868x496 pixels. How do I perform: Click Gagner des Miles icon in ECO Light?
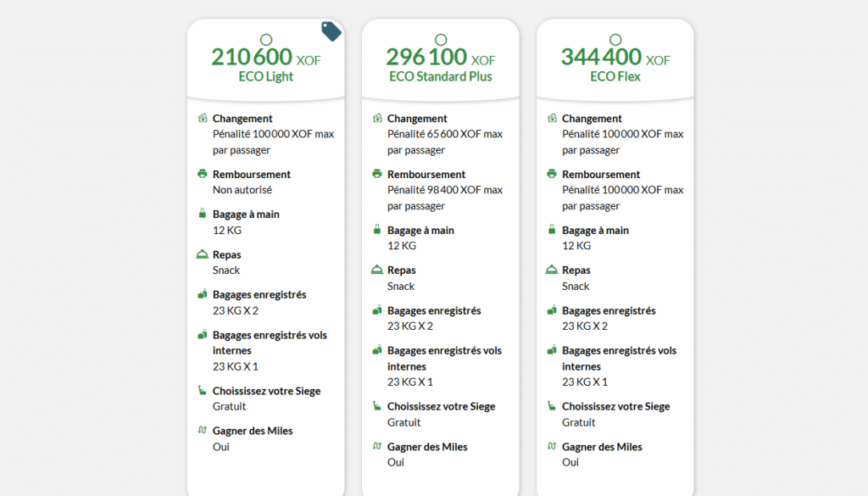pos(202,431)
